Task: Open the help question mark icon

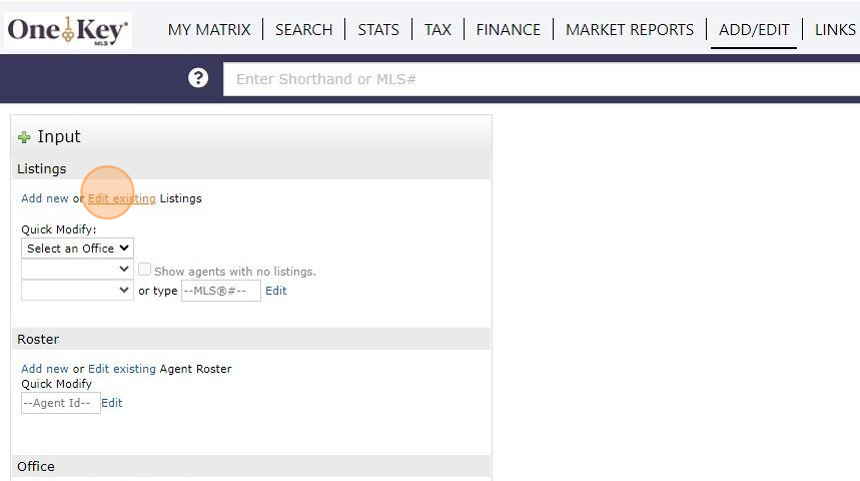Action: pos(198,78)
